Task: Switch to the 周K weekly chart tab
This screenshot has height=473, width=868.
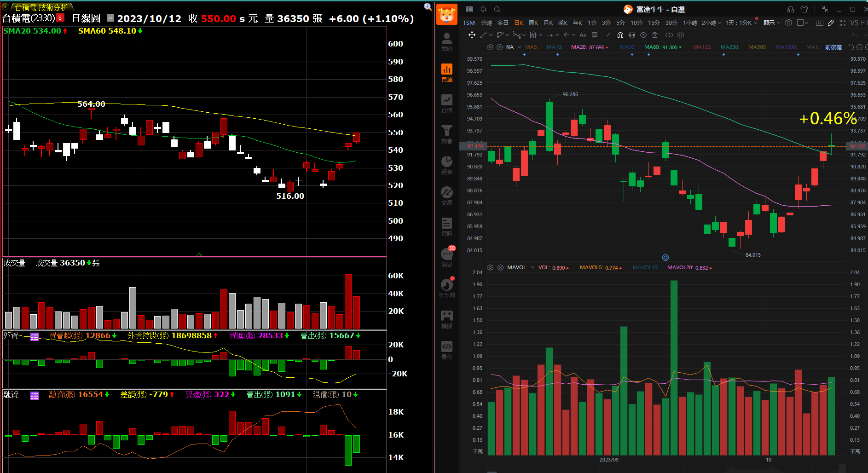Action: point(533,23)
